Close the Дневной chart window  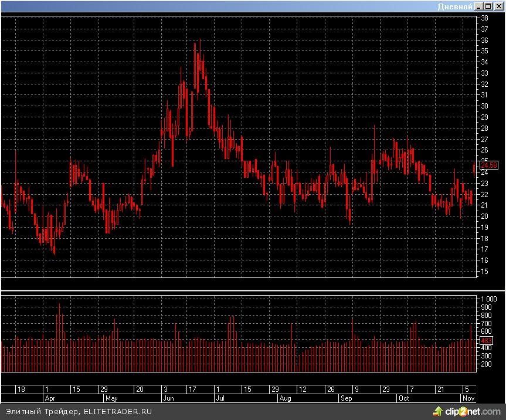coord(497,6)
